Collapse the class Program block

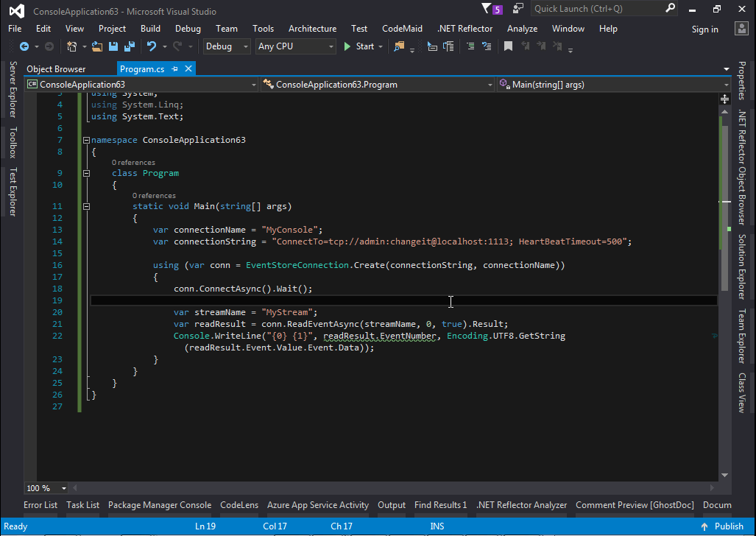coord(86,173)
